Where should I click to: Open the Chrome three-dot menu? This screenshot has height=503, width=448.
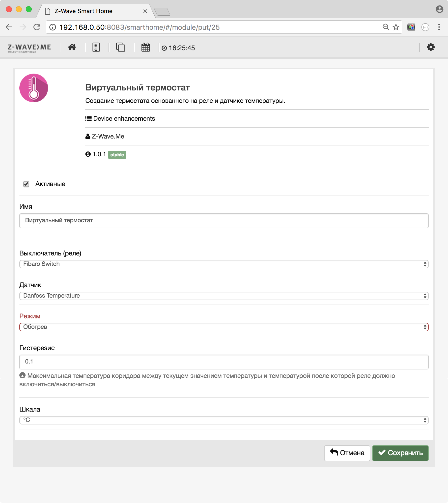(439, 27)
